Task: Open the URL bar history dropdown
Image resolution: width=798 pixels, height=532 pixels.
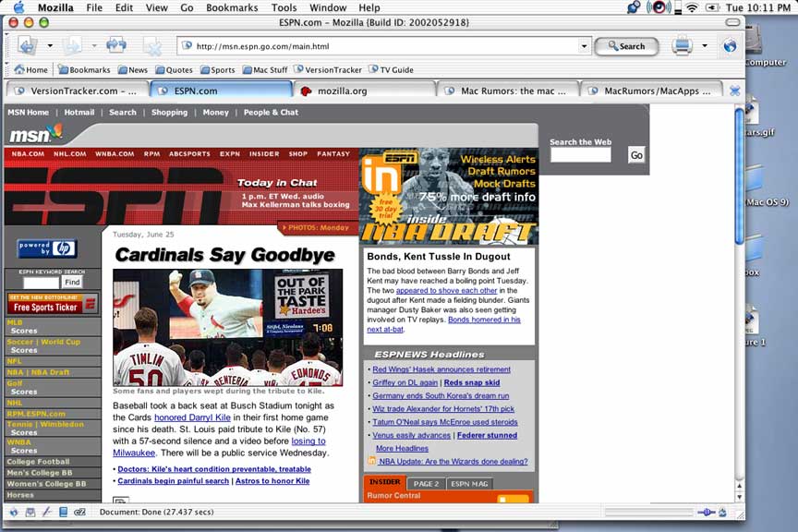Action: coord(584,46)
